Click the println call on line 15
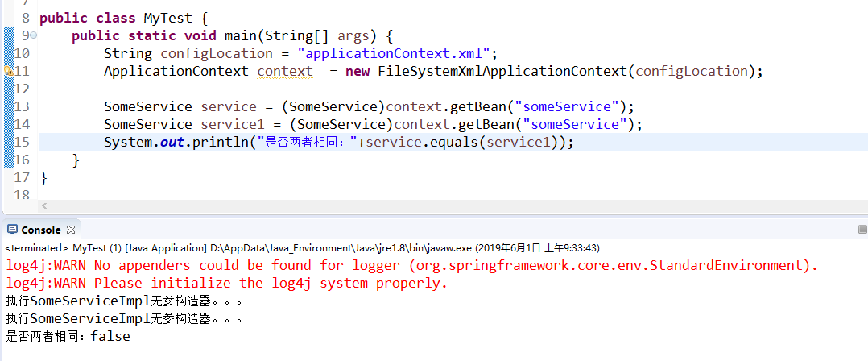Screen dimensions: 868x361 coord(221,143)
